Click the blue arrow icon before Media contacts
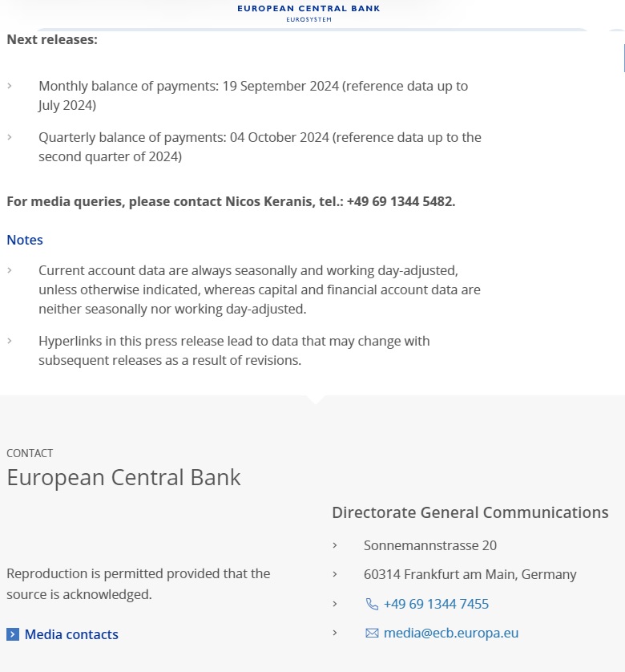This screenshot has height=672, width=625. point(13,634)
